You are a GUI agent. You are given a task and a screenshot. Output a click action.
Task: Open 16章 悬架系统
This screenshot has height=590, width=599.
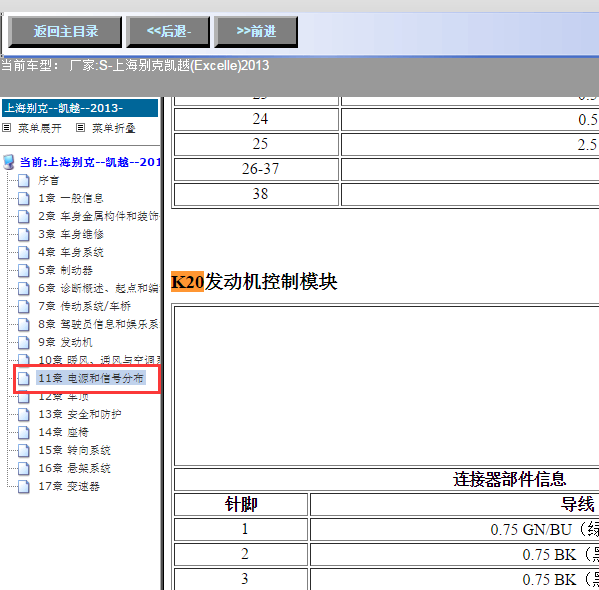(x=74, y=468)
